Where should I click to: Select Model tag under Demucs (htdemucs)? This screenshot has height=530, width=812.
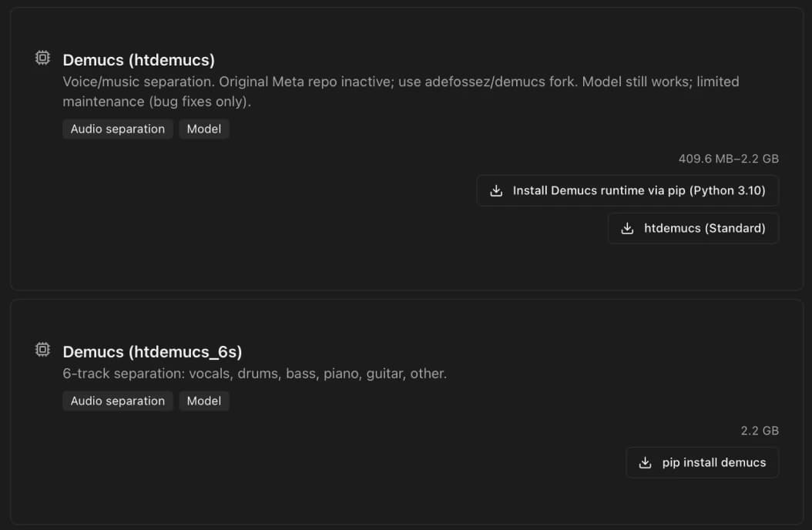(204, 129)
